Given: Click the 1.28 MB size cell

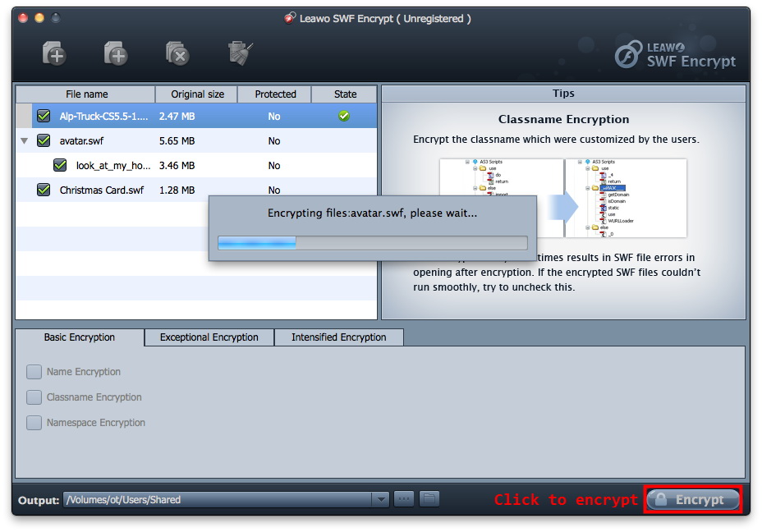Looking at the screenshot, I should tap(177, 190).
